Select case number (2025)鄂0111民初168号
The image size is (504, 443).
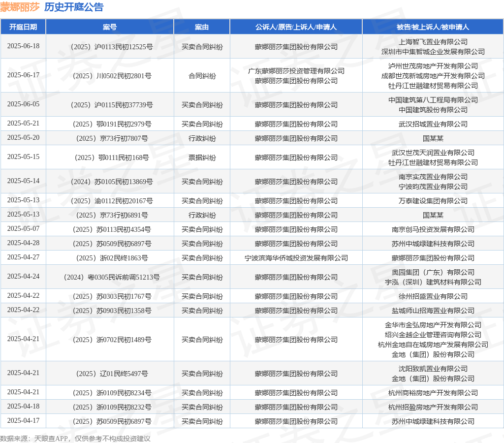click(112, 158)
